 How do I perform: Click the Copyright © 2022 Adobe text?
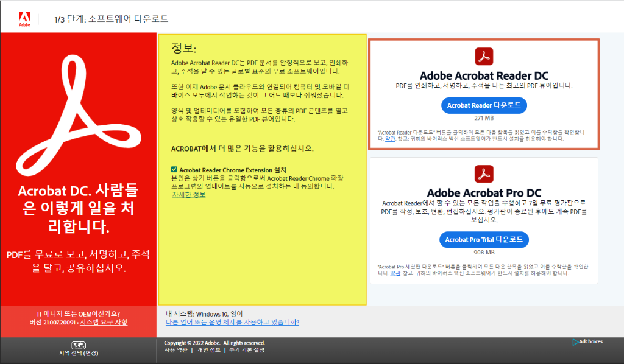pos(214,343)
